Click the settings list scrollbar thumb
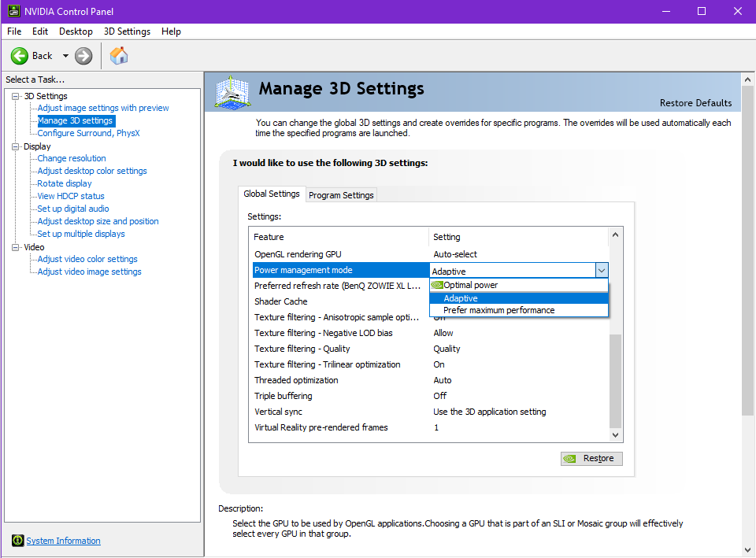 [x=615, y=381]
